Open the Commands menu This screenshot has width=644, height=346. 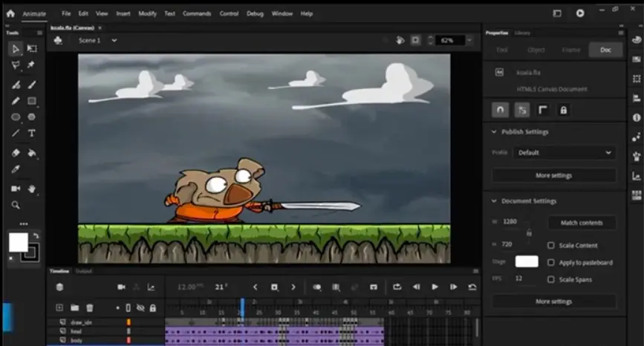(x=197, y=13)
